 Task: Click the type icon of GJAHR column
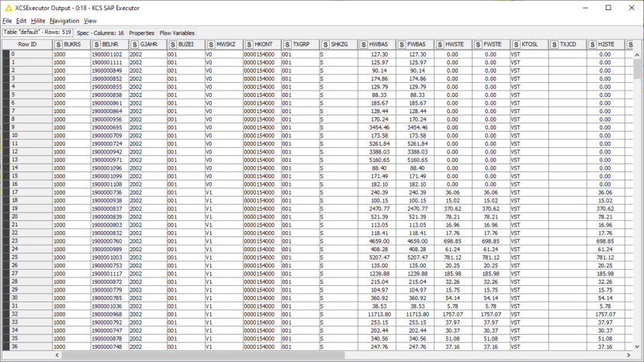click(x=134, y=44)
